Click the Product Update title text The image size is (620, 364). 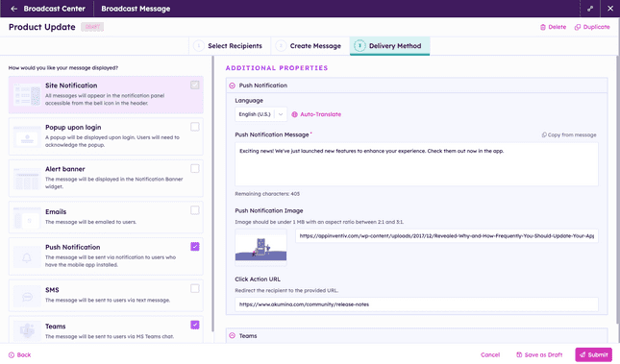tap(42, 27)
